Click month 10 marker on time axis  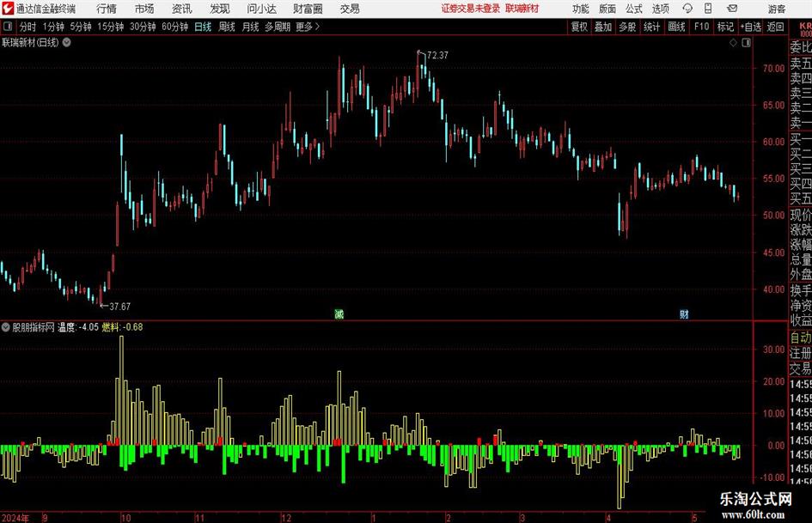(125, 518)
